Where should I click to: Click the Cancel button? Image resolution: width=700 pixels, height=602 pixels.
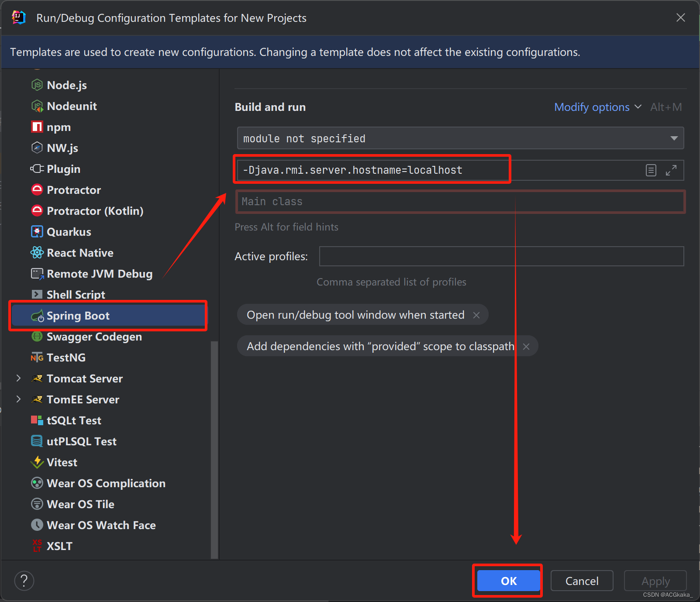pyautogui.click(x=582, y=581)
